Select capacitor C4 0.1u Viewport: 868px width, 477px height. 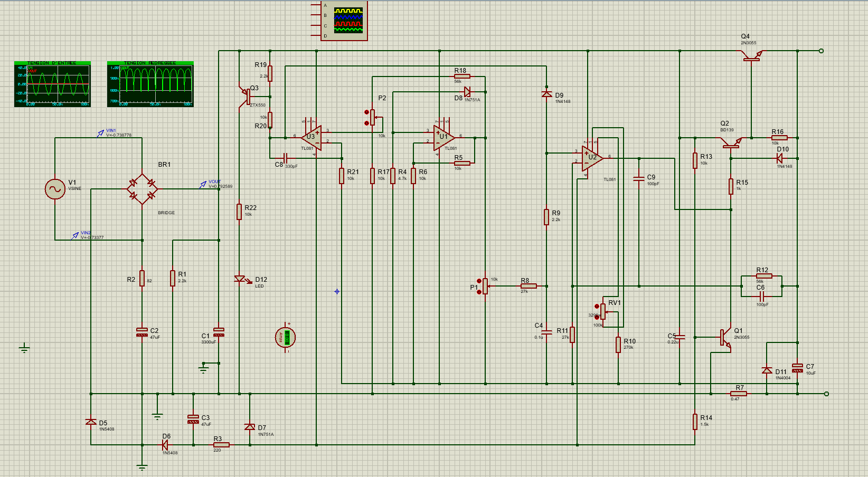coord(546,332)
